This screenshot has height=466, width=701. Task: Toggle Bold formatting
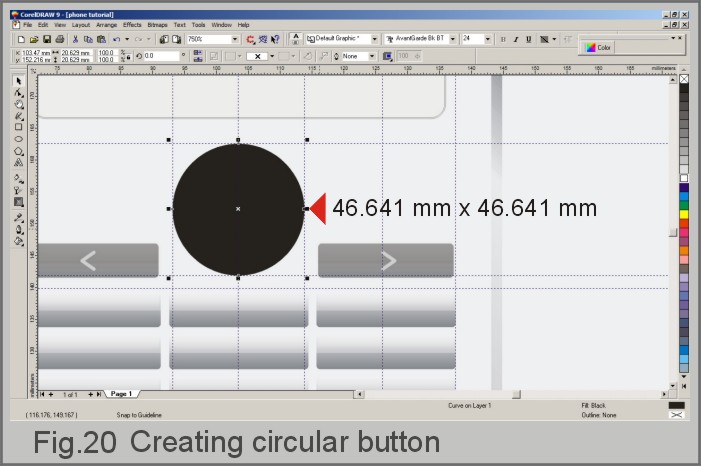[x=503, y=39]
